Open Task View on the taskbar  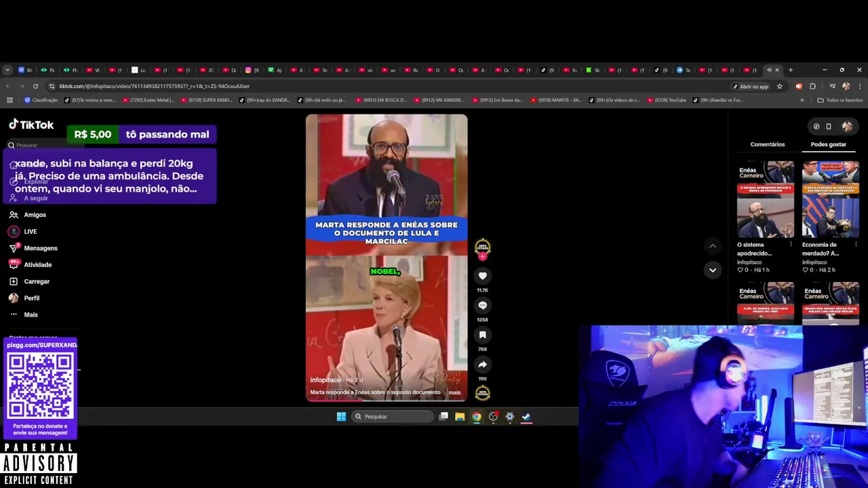pos(443,417)
